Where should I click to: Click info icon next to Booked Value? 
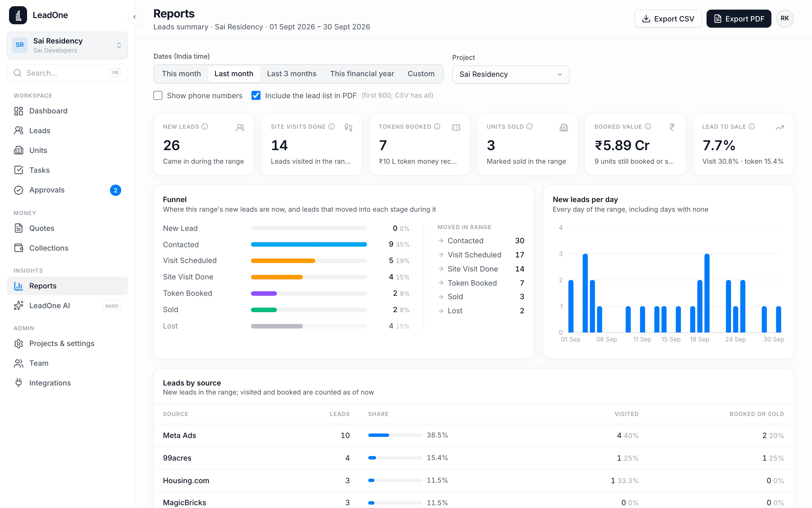(648, 127)
